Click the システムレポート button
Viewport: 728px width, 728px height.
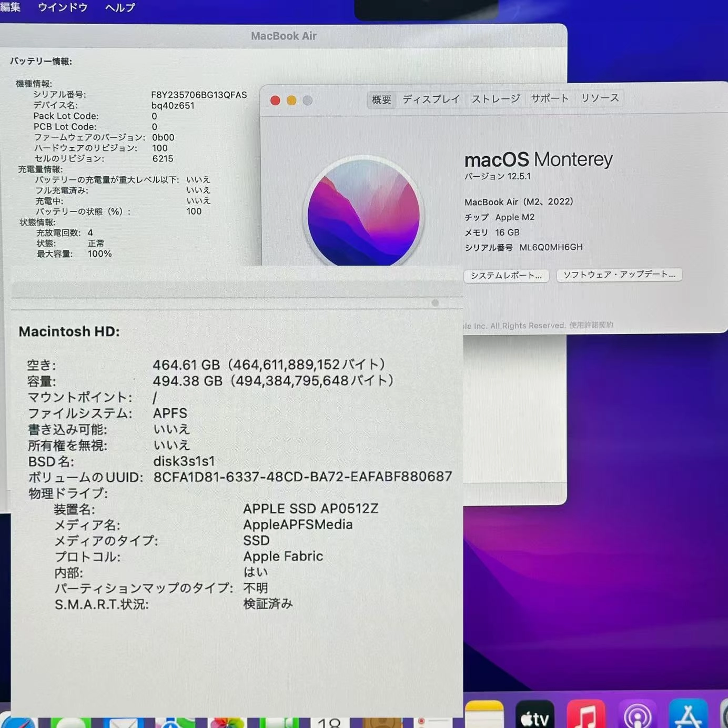(506, 275)
